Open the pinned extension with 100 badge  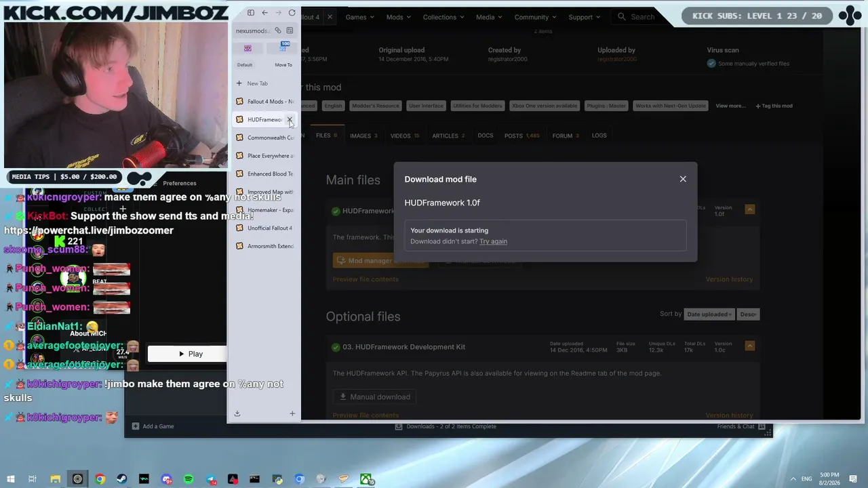[x=283, y=47]
